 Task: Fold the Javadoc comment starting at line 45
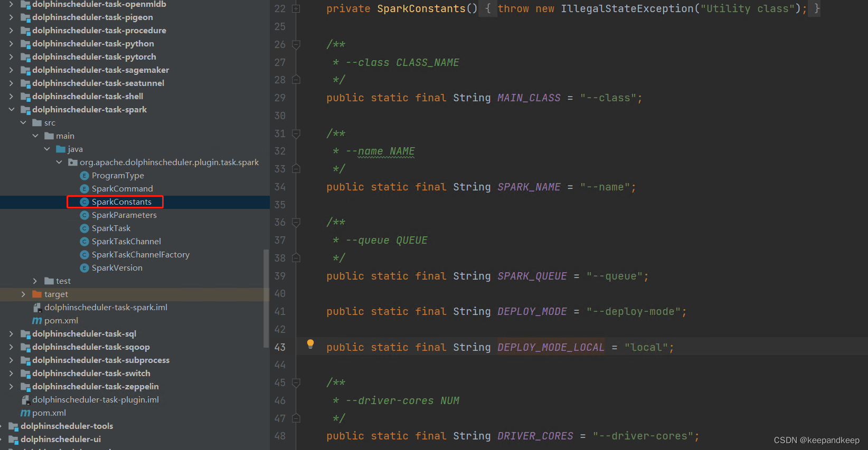tap(296, 382)
